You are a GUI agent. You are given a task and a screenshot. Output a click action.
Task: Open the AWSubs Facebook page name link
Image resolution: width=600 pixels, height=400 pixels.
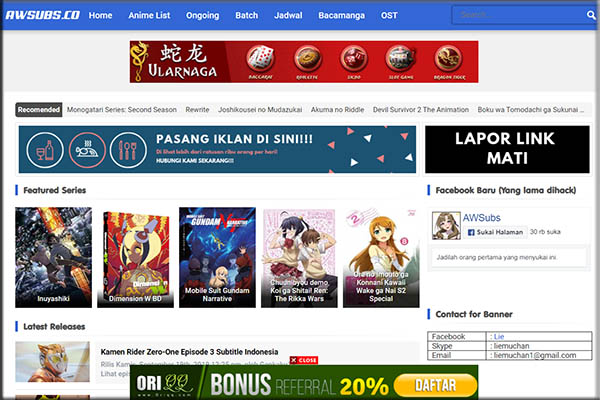(481, 218)
